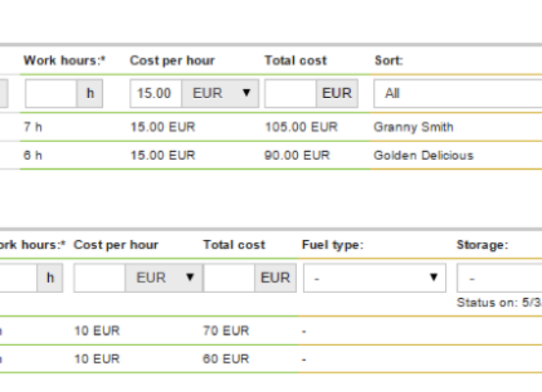The image size is (542, 392).
Task: Click the 15.00 cost per hour field
Action: pos(156,93)
